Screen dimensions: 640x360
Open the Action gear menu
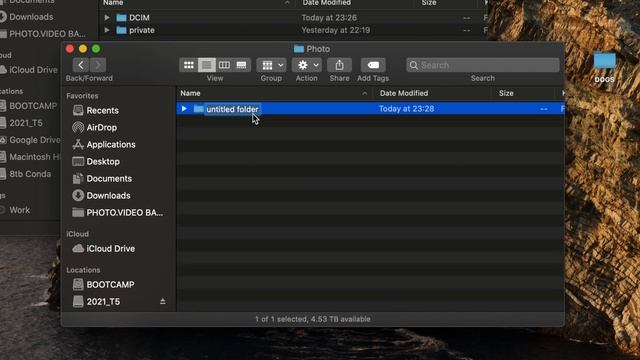(307, 65)
